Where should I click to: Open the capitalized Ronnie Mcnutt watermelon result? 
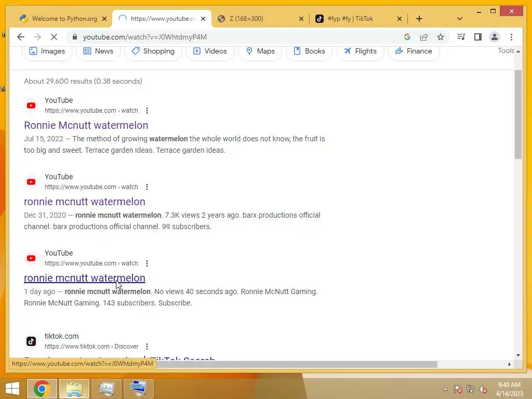click(86, 125)
